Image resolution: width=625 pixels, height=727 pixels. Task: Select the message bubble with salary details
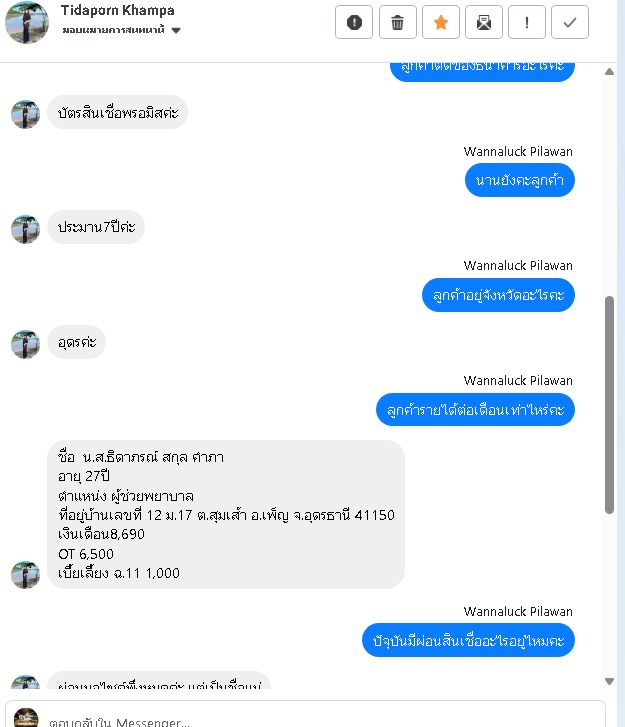click(226, 515)
